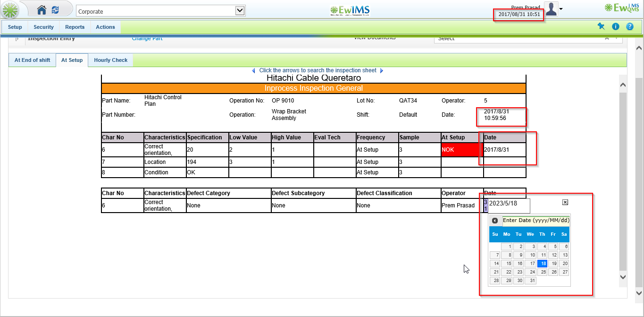The height and width of the screenshot is (317, 644).
Task: Open the Actions menu
Action: coord(105,27)
